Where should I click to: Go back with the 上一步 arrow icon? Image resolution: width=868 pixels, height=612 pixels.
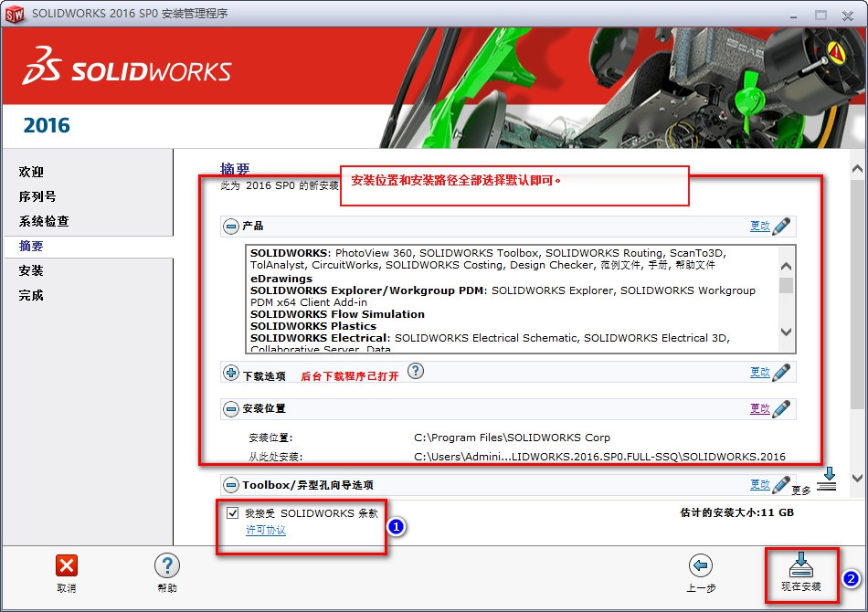[701, 565]
